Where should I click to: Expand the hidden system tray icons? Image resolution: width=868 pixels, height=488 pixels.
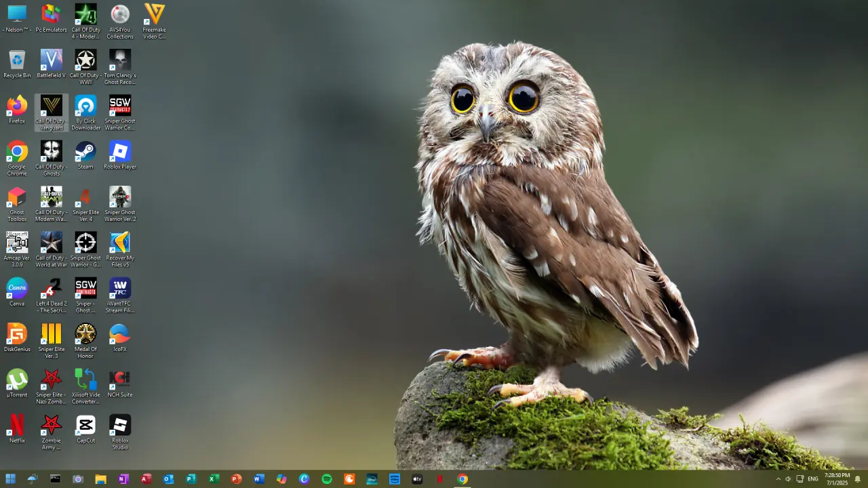point(778,479)
